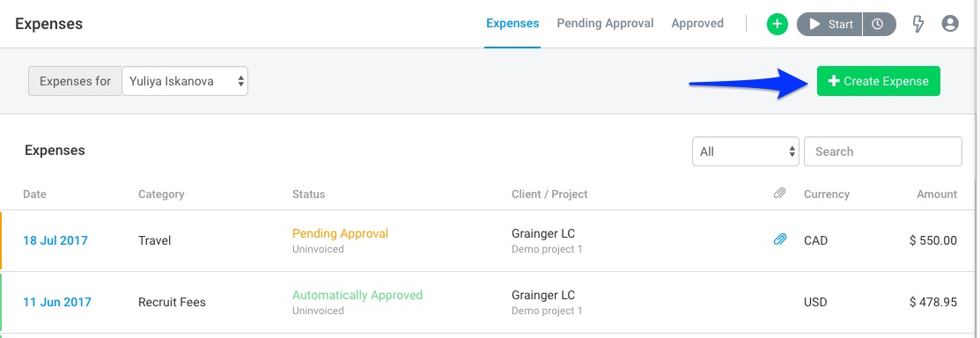Click the lightning bolt icon
The image size is (980, 338).
point(918,25)
